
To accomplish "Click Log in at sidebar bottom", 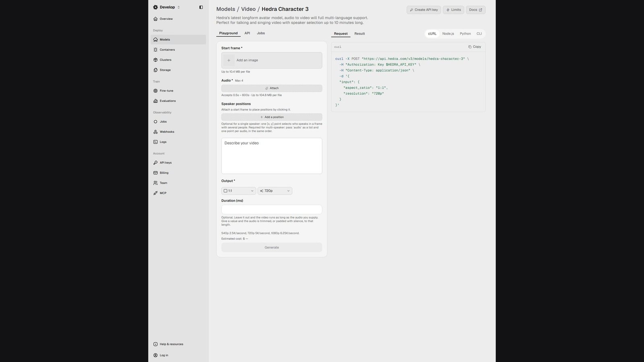I will [x=178, y=355].
